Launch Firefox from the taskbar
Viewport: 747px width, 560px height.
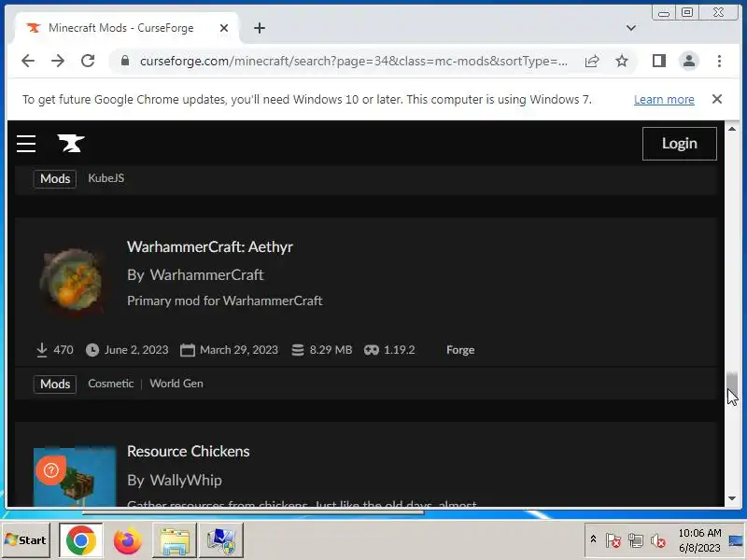128,540
